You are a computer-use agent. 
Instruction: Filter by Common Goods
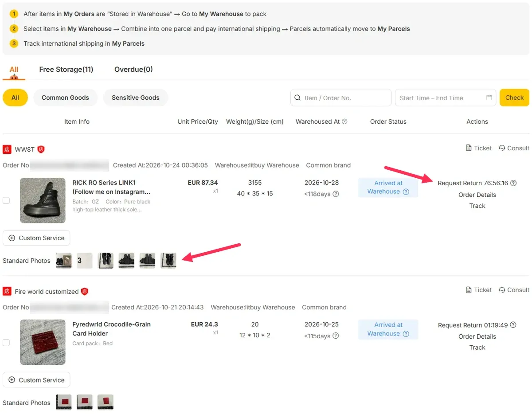(65, 98)
